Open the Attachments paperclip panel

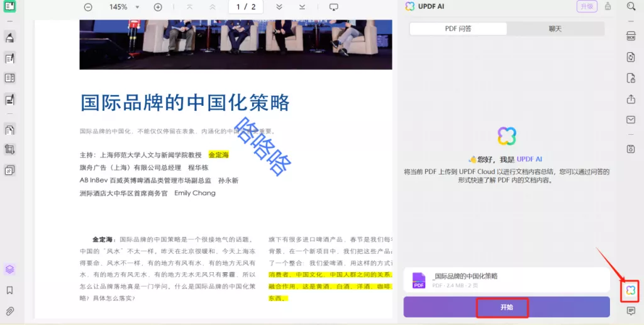[x=9, y=311]
